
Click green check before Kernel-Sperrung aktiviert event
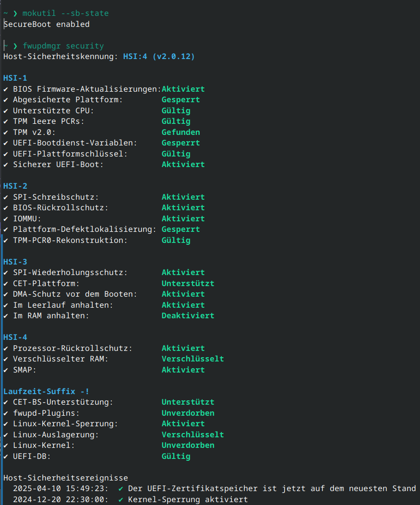click(121, 500)
